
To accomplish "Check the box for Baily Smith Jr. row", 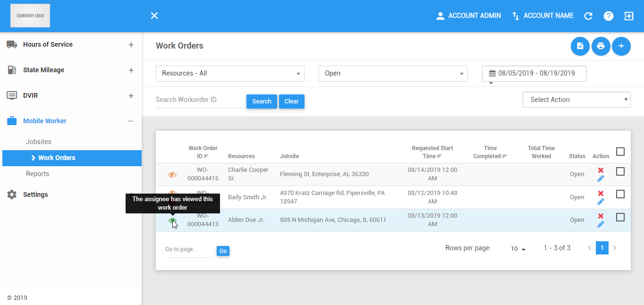I will 620,194.
